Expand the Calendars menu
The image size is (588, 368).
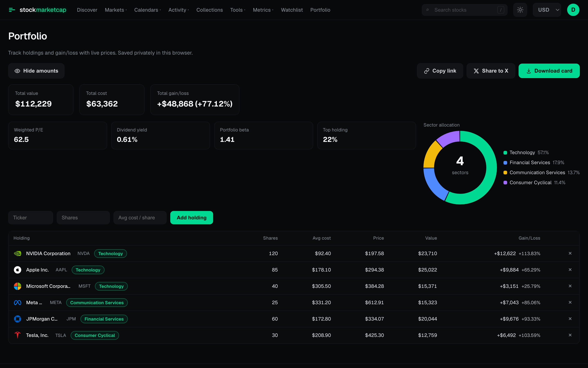[147, 10]
